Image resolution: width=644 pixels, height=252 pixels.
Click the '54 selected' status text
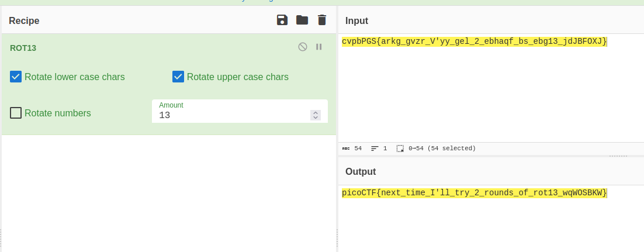452,149
